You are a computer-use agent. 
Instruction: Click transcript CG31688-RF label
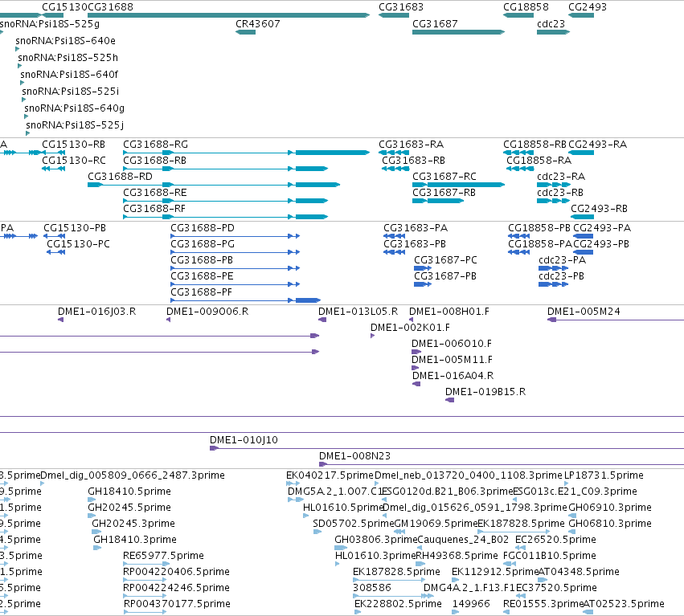[x=154, y=209]
